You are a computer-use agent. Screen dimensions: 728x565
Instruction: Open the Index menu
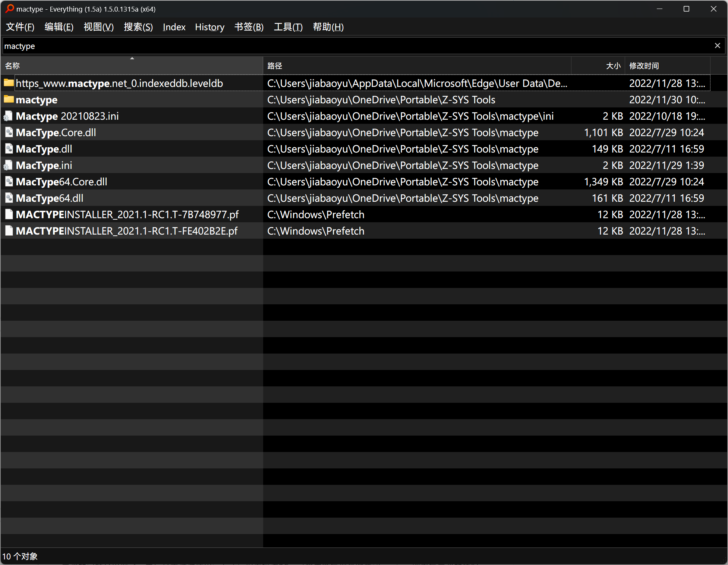(174, 27)
